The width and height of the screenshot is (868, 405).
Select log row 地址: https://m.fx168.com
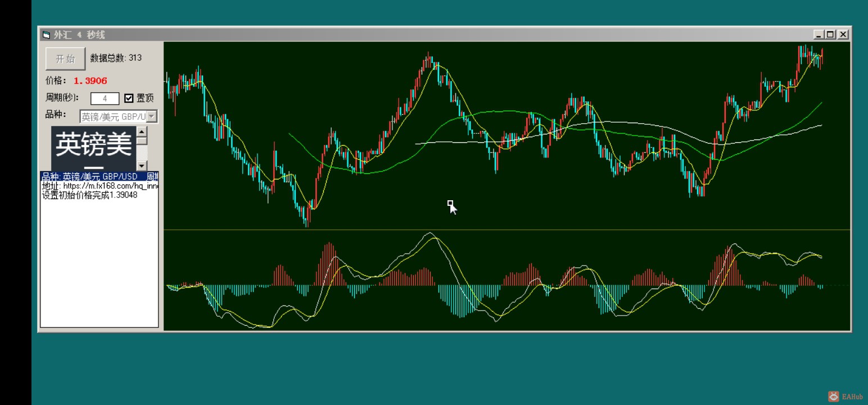coord(100,186)
